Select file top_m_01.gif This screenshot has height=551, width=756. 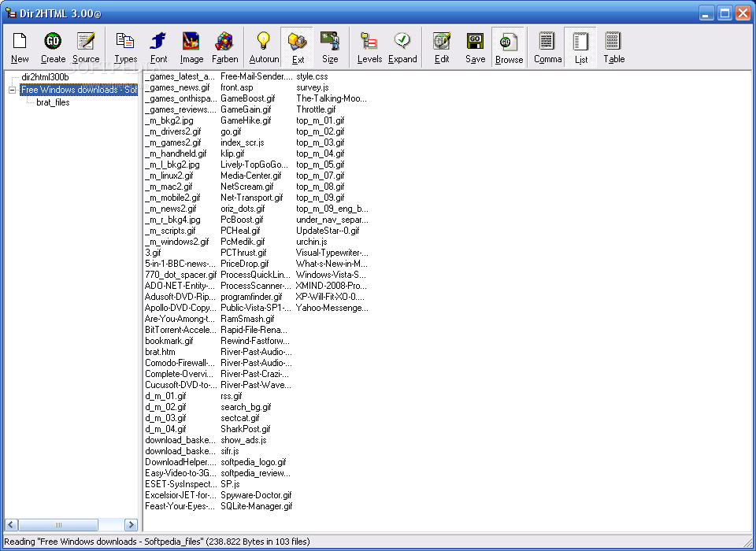pyautogui.click(x=321, y=120)
